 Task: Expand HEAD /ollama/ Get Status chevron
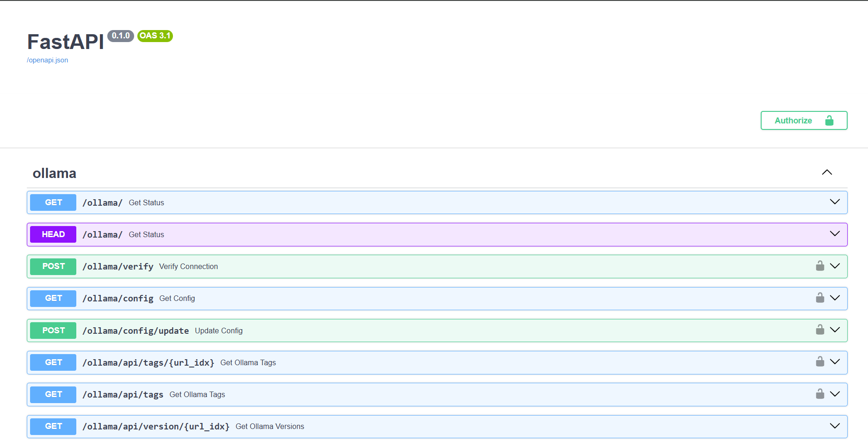pyautogui.click(x=834, y=234)
